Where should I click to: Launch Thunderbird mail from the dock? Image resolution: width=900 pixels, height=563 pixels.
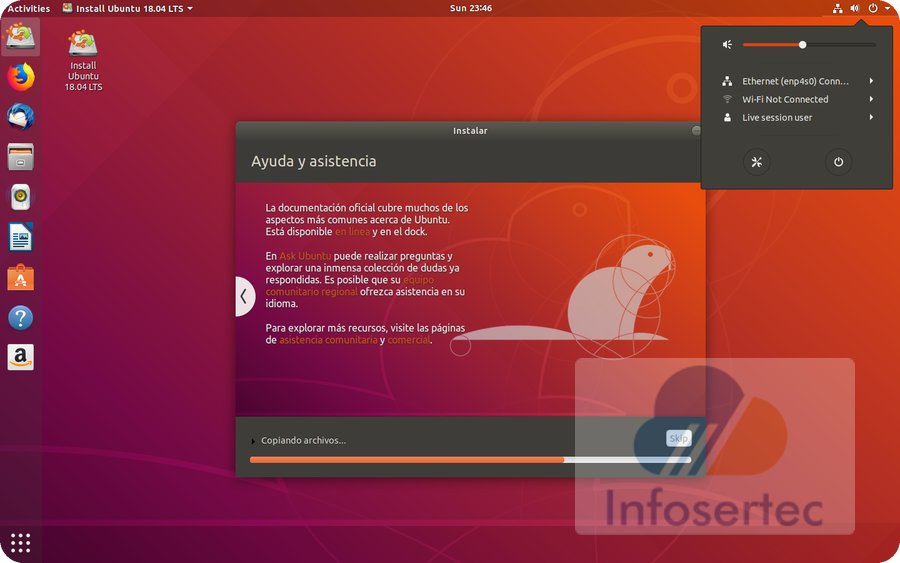(x=20, y=116)
